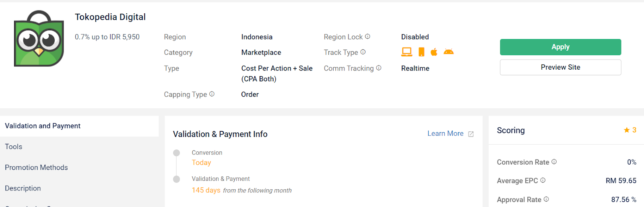Click the Type label

click(x=171, y=68)
